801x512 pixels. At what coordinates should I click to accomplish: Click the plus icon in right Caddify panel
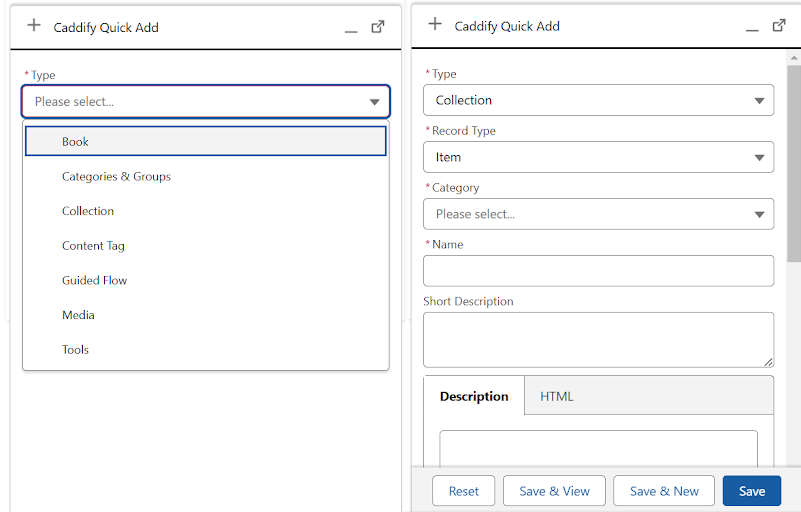point(435,25)
